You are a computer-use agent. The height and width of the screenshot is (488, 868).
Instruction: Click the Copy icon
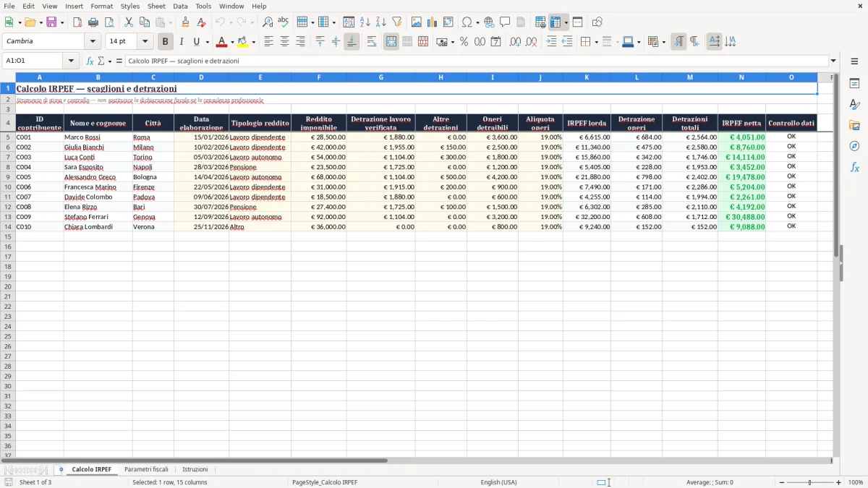(145, 22)
